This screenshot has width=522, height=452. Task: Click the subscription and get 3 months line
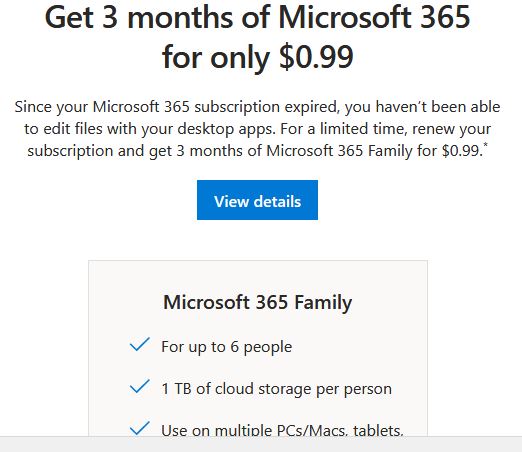pos(255,151)
